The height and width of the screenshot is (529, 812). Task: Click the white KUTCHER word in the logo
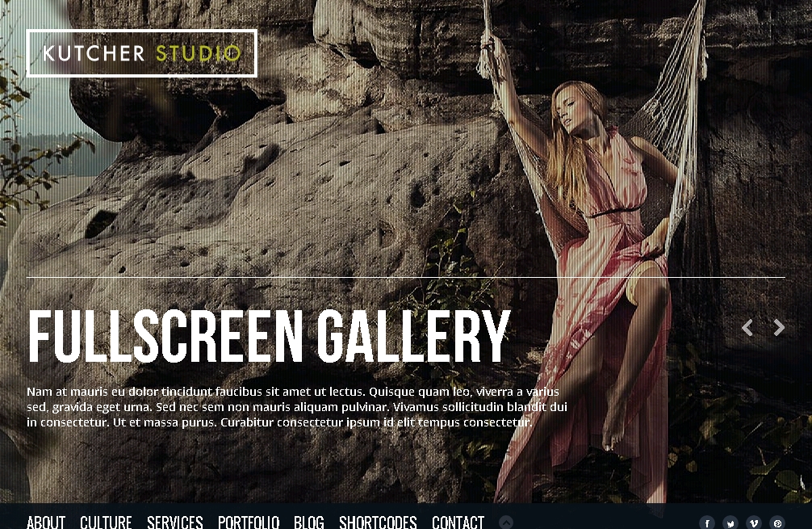click(x=94, y=54)
